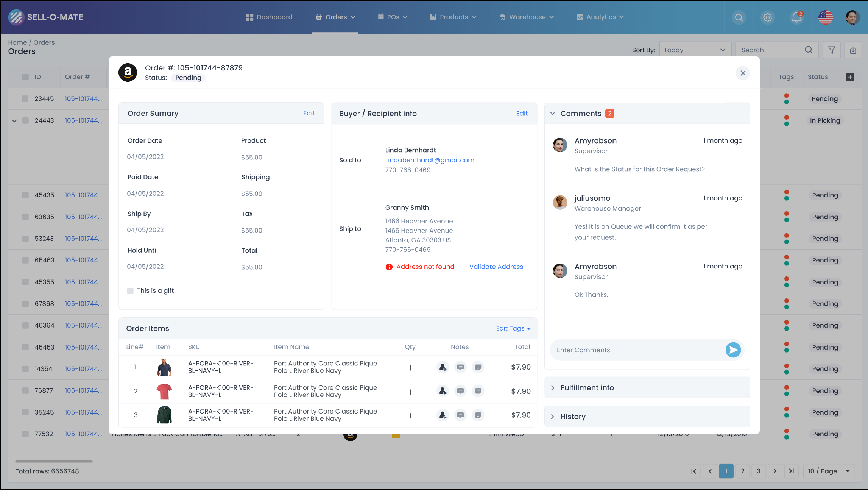The height and width of the screenshot is (490, 868).
Task: Check the 'This is a gift' checkbox
Action: tap(130, 291)
